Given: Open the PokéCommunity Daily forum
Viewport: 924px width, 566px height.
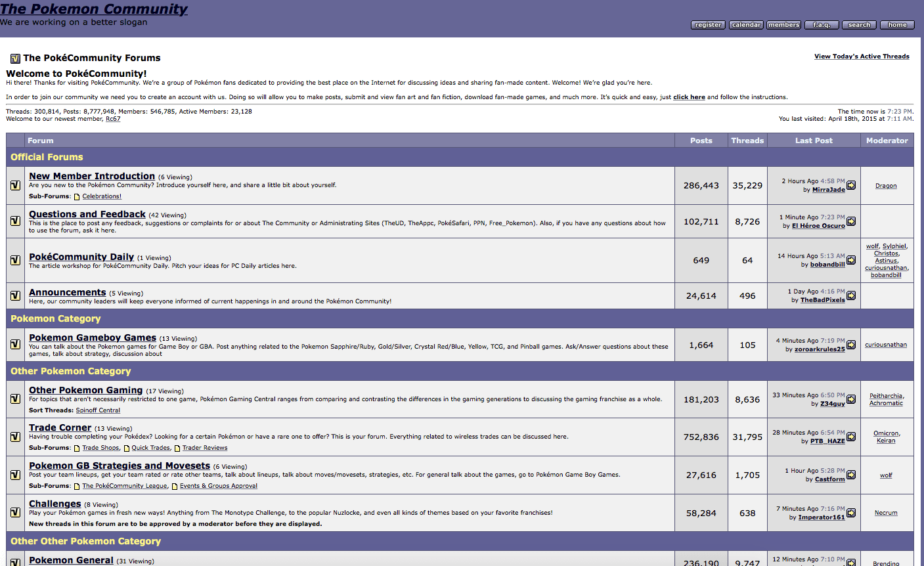Looking at the screenshot, I should click(81, 257).
